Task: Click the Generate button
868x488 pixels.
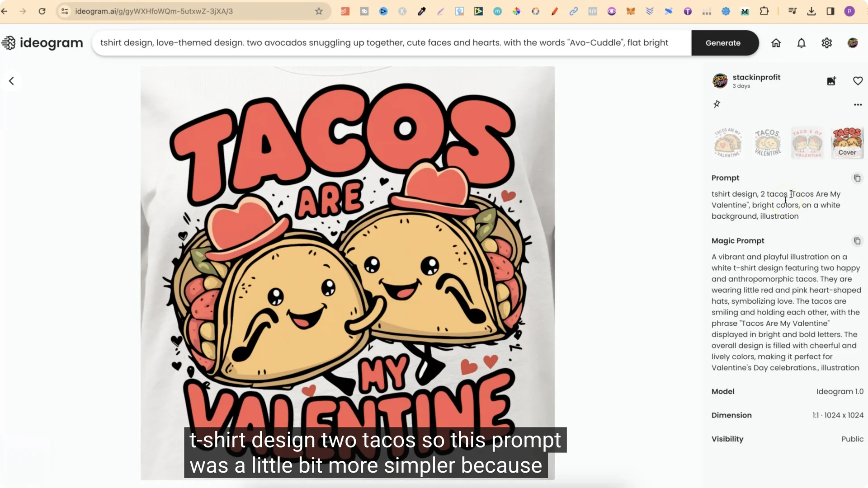Action: click(x=723, y=43)
